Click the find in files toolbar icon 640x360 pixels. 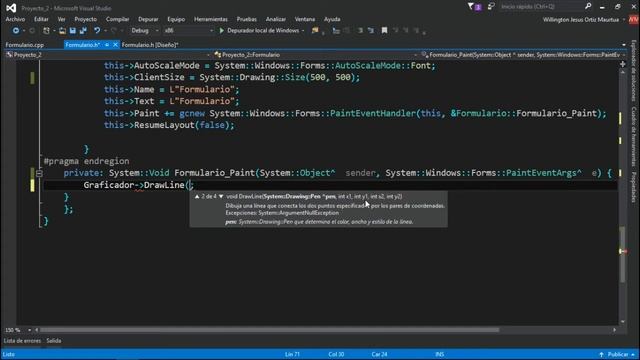click(315, 31)
